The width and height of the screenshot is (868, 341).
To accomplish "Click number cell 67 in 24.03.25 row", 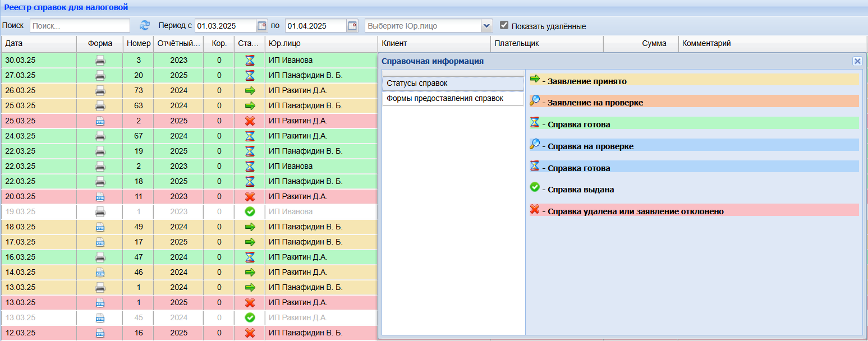I will (139, 136).
